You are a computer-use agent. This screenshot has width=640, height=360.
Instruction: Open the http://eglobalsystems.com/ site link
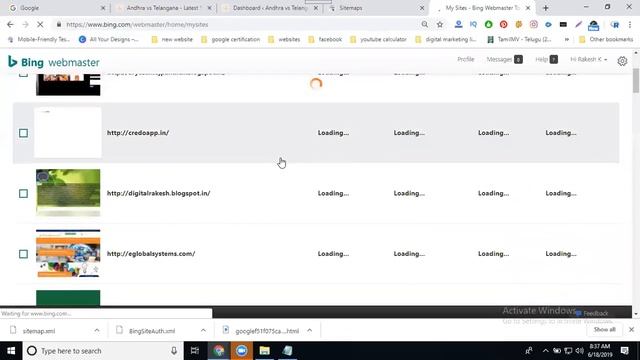pos(151,254)
